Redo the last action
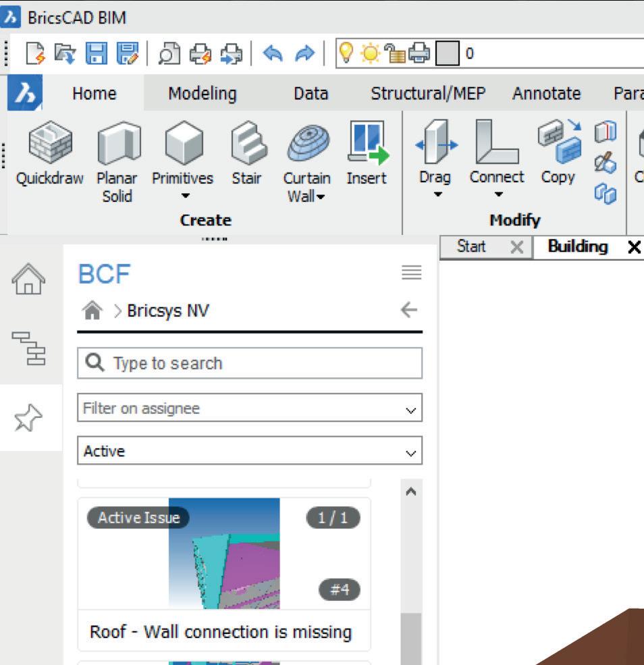 (305, 54)
